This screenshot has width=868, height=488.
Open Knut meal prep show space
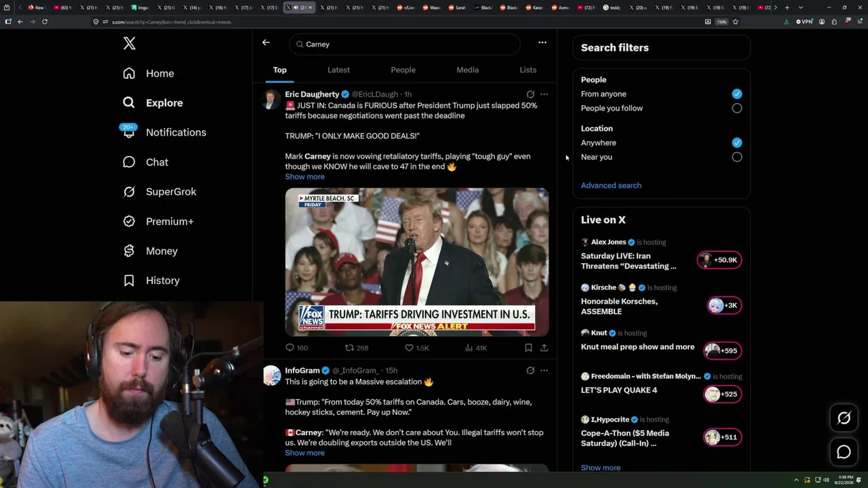(637, 347)
